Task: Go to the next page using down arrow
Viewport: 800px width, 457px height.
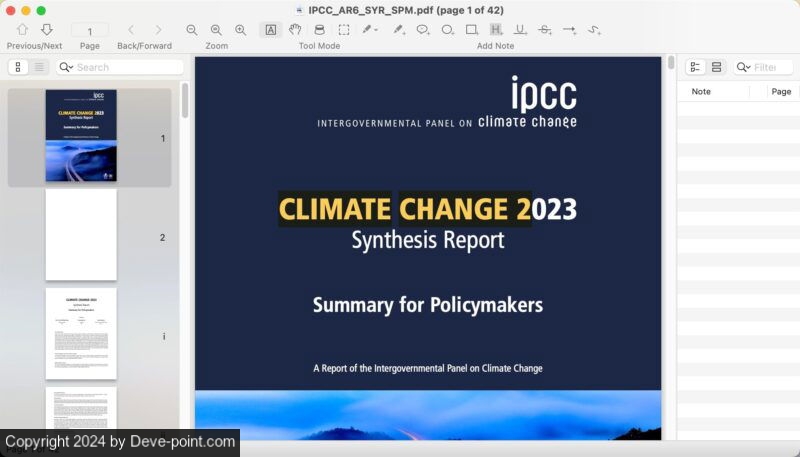Action: pyautogui.click(x=46, y=30)
